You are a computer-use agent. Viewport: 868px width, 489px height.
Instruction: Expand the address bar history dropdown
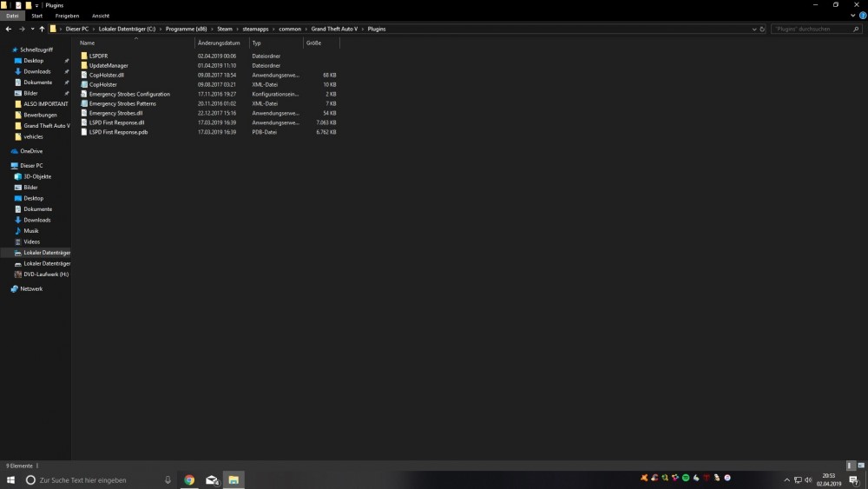(754, 29)
